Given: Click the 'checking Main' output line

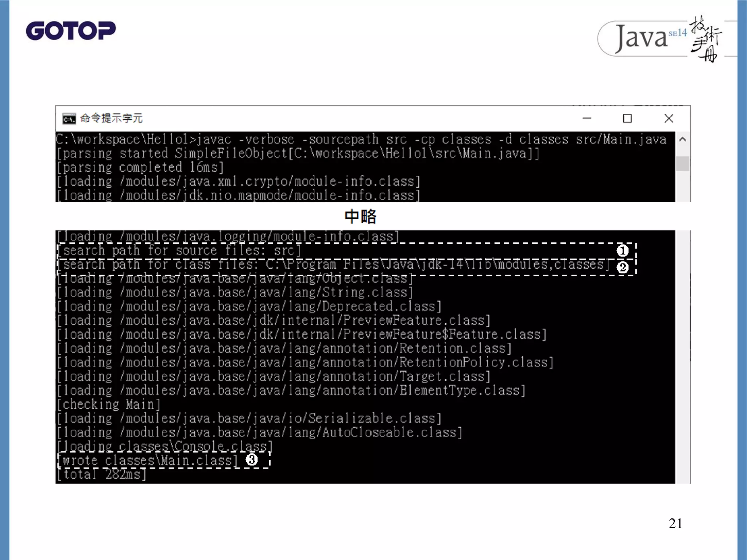Looking at the screenshot, I should click(109, 404).
